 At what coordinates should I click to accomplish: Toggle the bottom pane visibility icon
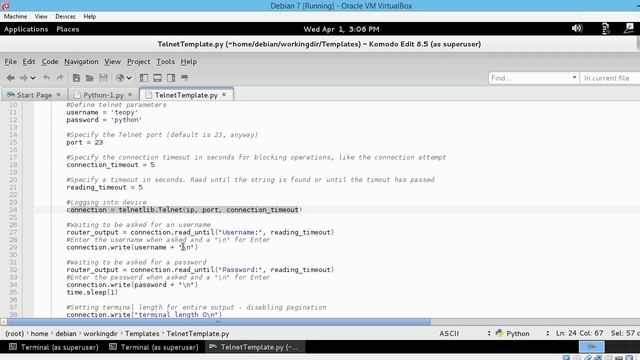click(157, 78)
